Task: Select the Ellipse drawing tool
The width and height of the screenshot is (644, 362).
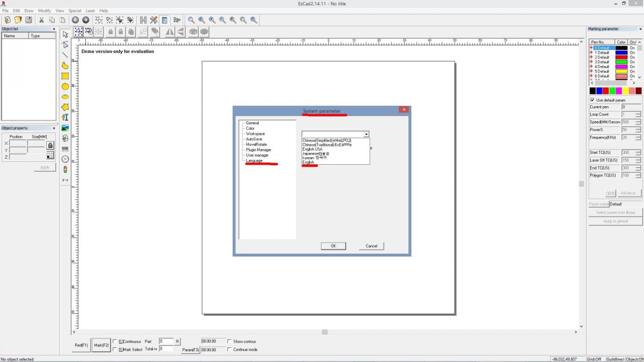Action: point(65,97)
